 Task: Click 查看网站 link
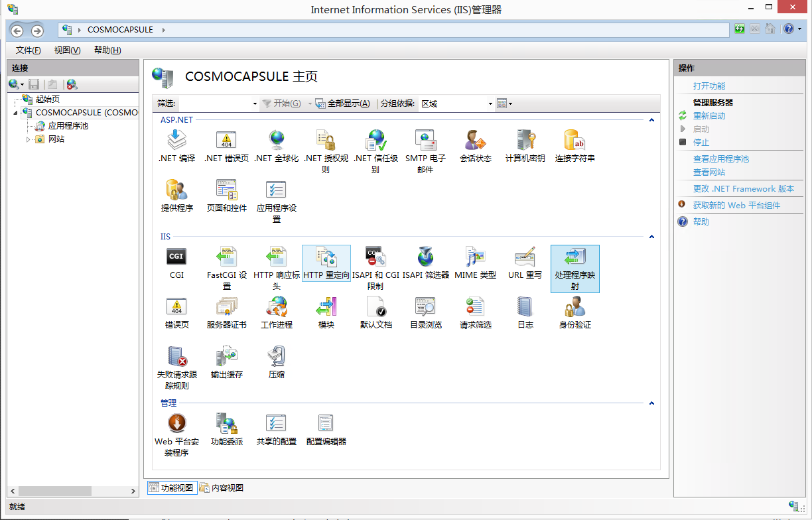pyautogui.click(x=709, y=172)
